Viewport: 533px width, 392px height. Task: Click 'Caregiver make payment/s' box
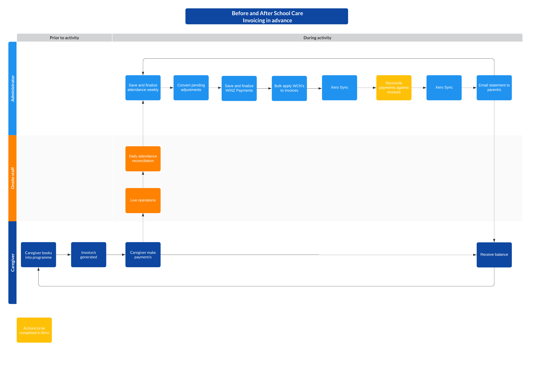pyautogui.click(x=143, y=255)
